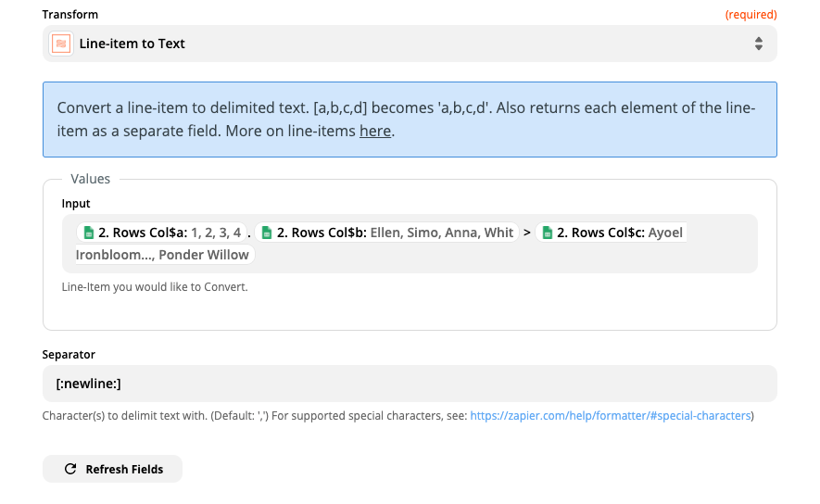The height and width of the screenshot is (504, 820).
Task: Click the circular refresh arrow icon
Action: pos(70,469)
